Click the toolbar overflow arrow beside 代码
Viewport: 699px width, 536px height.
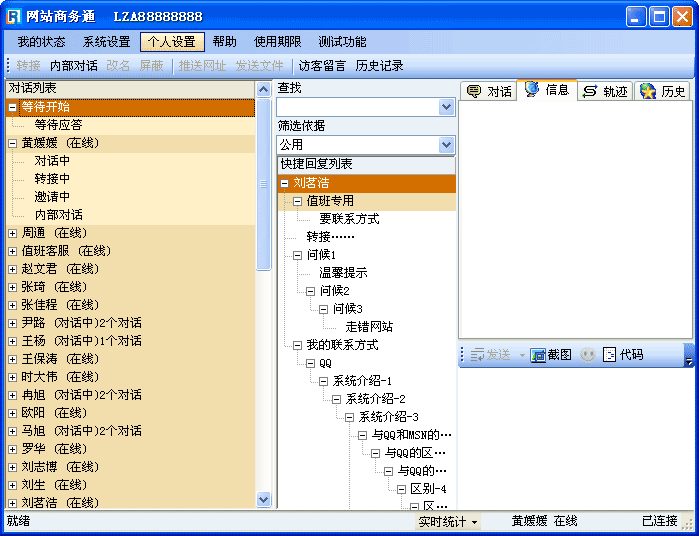click(688, 356)
